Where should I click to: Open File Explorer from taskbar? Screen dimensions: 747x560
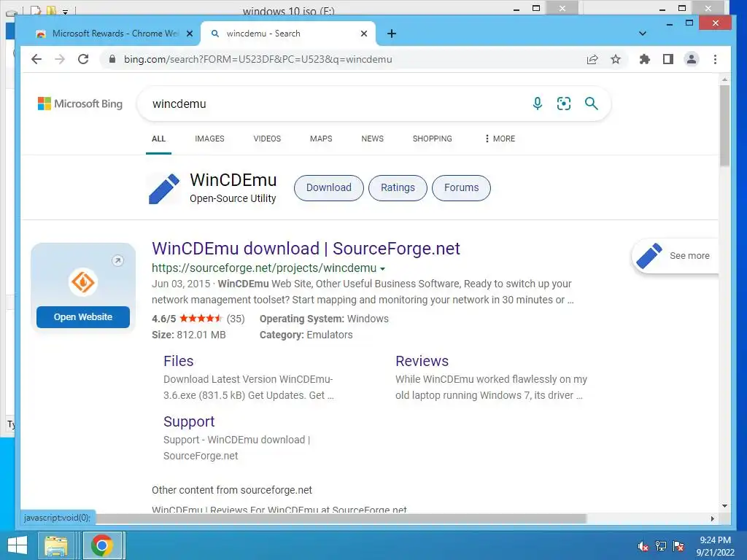55,545
